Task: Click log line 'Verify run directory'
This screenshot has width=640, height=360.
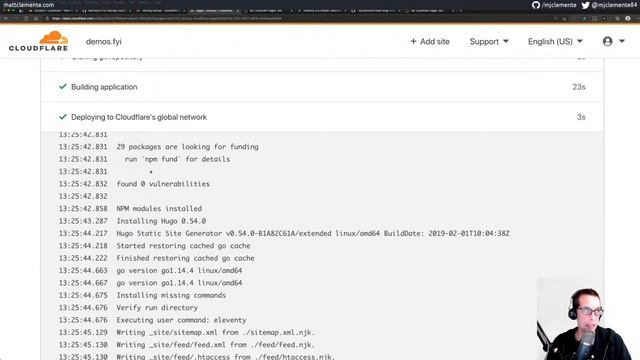Action: point(157,308)
